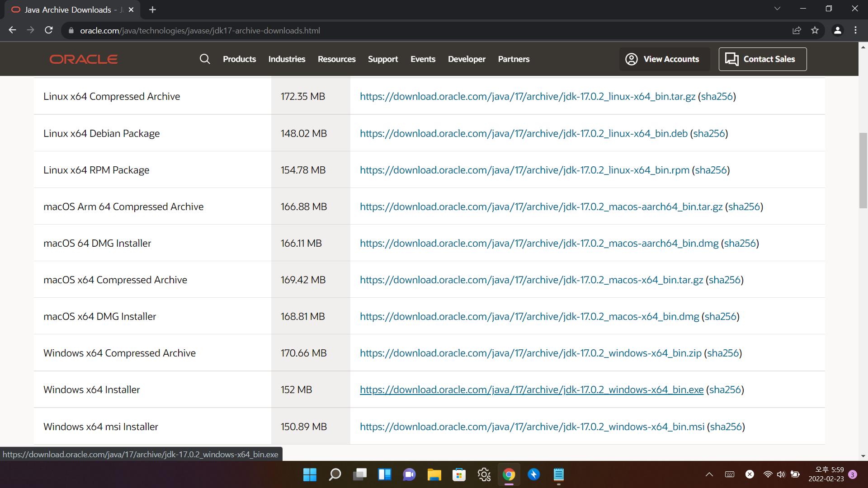Click the share page icon in the address bar
This screenshot has height=488, width=868.
coord(797,30)
